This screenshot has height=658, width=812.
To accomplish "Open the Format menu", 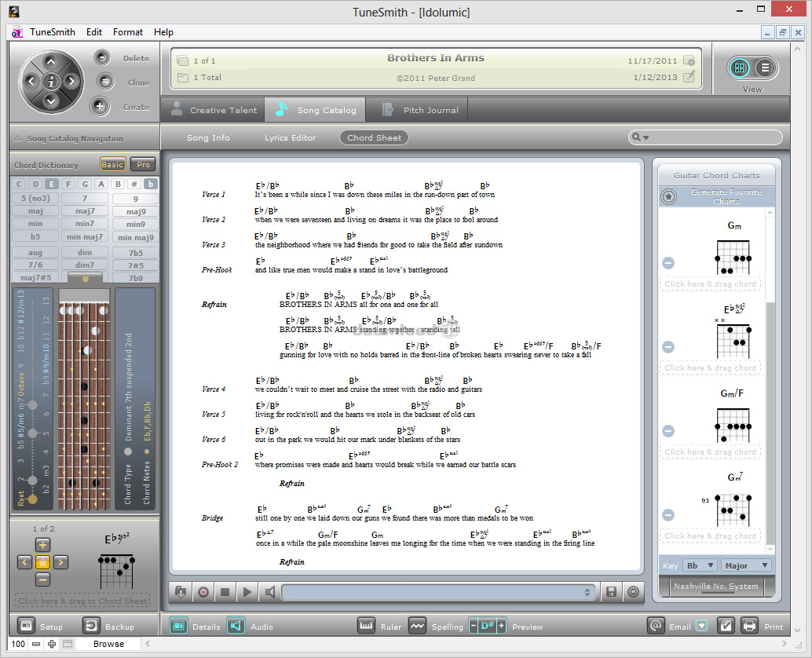I will 128,32.
